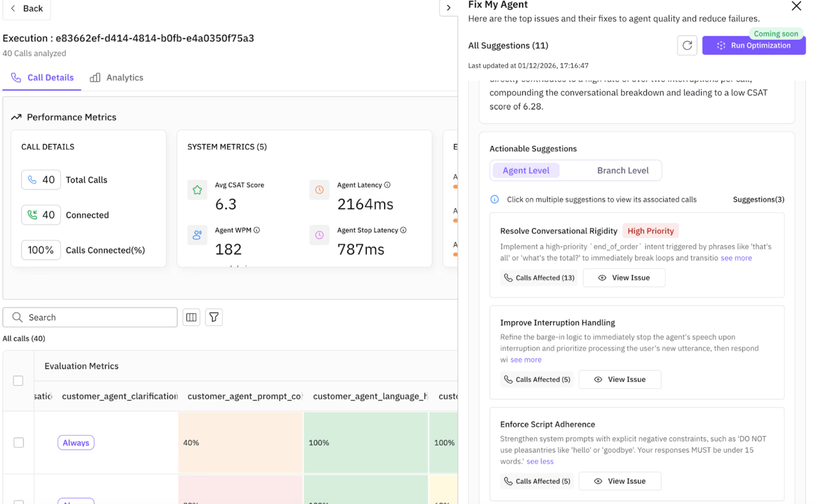The width and height of the screenshot is (815, 504).
Task: Close the Fix My Agent panel
Action: [x=796, y=6]
